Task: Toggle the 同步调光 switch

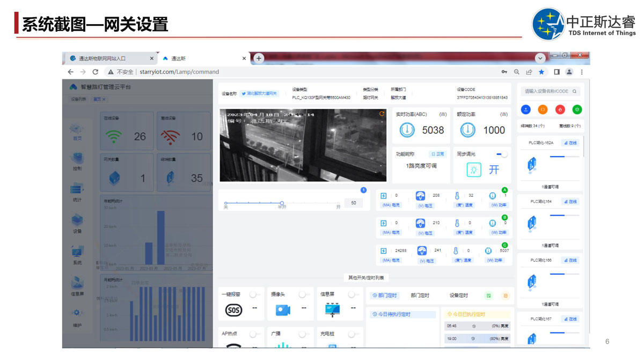Action: tap(502, 154)
